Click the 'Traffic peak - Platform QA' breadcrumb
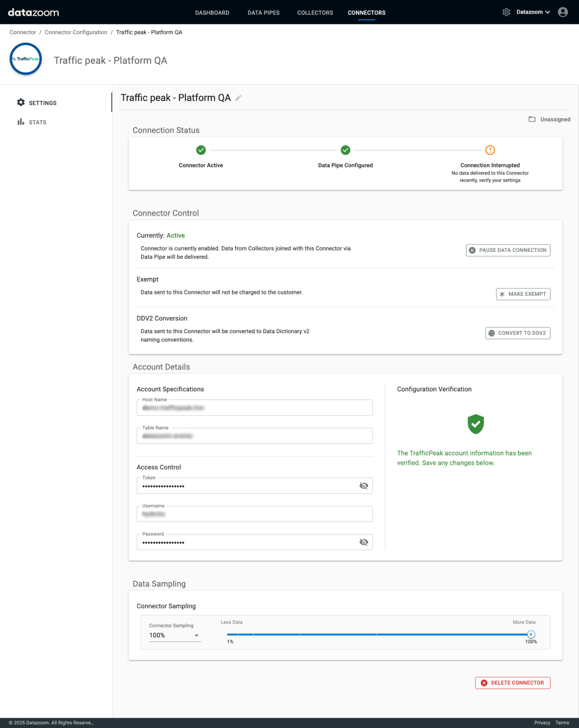 tap(149, 32)
